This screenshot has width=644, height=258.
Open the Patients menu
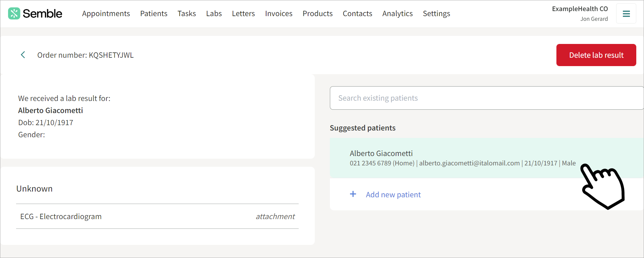pyautogui.click(x=154, y=13)
